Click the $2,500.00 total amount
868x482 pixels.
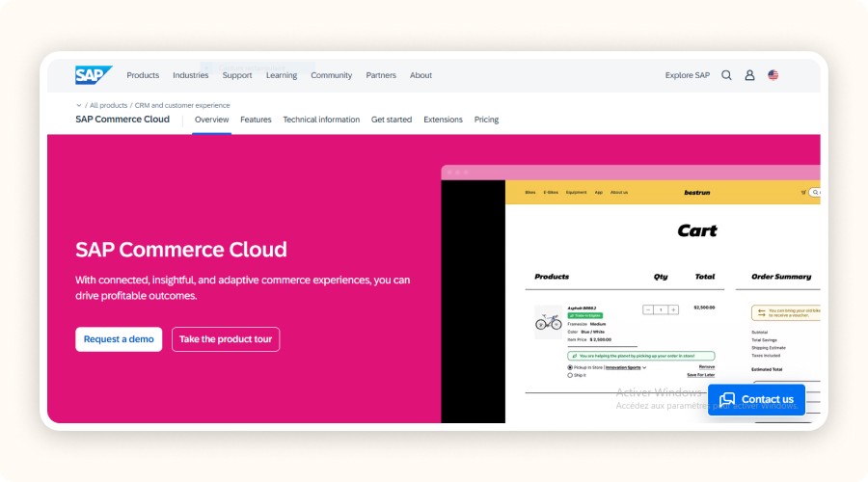pos(704,308)
